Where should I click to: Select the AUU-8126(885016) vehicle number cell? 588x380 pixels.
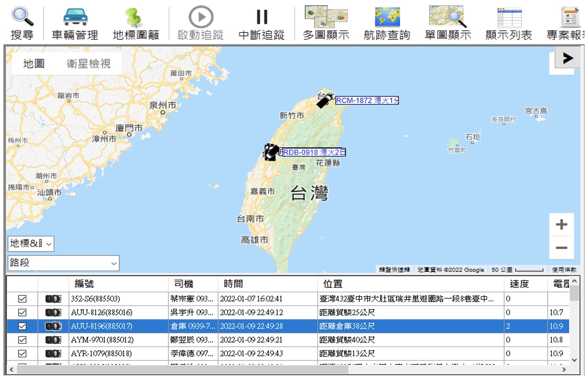pyautogui.click(x=119, y=312)
